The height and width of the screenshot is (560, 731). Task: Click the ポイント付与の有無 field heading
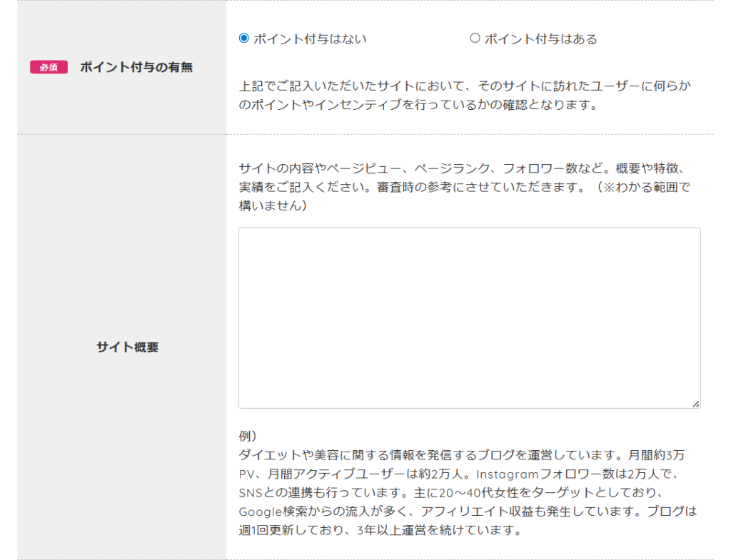[136, 68]
